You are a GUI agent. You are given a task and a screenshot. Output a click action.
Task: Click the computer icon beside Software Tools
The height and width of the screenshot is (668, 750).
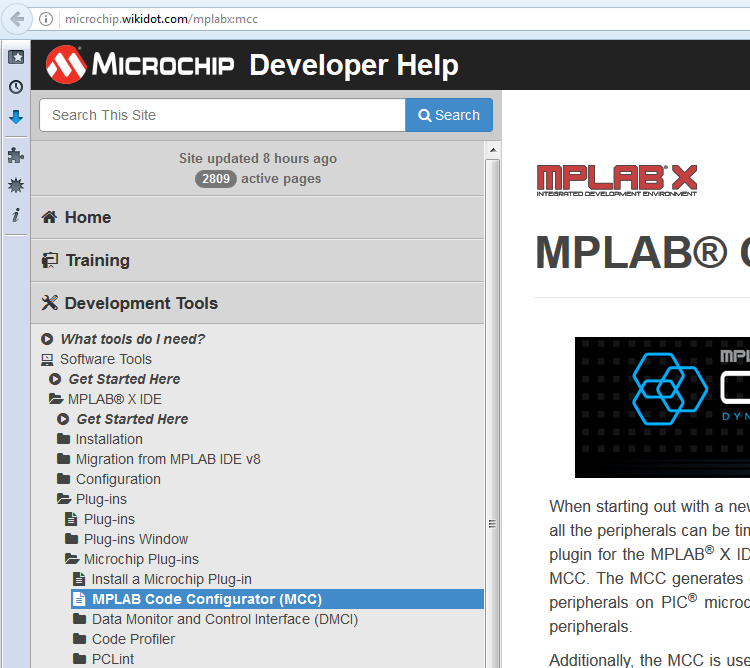47,360
